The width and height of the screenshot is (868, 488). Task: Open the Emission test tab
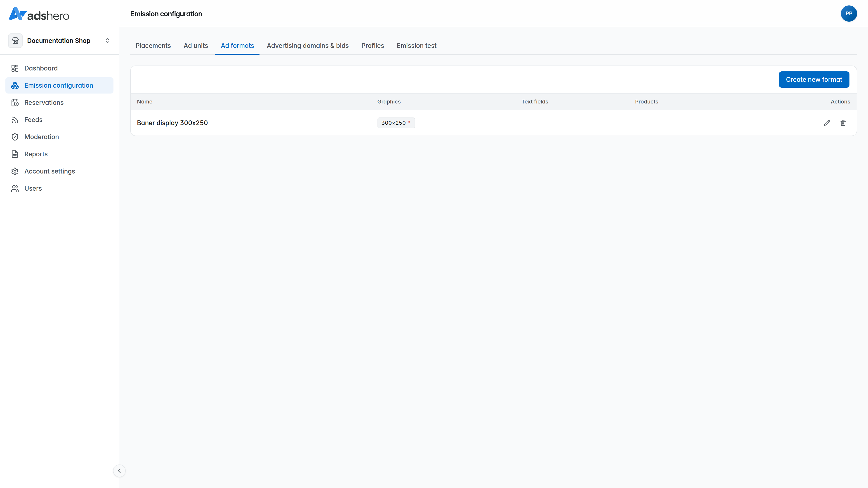click(x=416, y=46)
